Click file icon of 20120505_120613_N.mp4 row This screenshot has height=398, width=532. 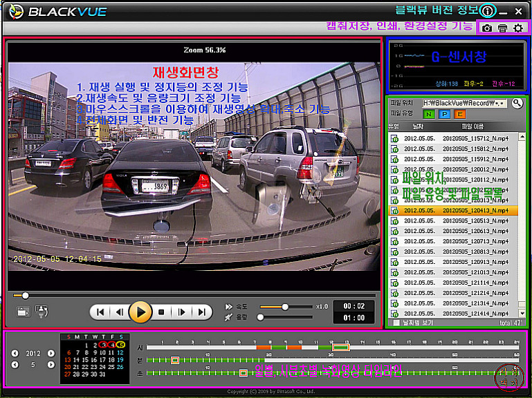coord(394,231)
